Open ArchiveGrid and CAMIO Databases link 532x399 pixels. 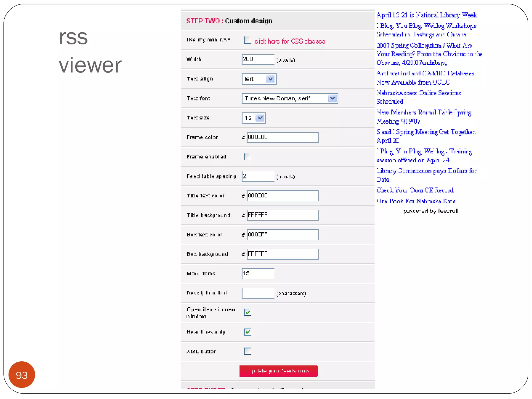coord(425,78)
